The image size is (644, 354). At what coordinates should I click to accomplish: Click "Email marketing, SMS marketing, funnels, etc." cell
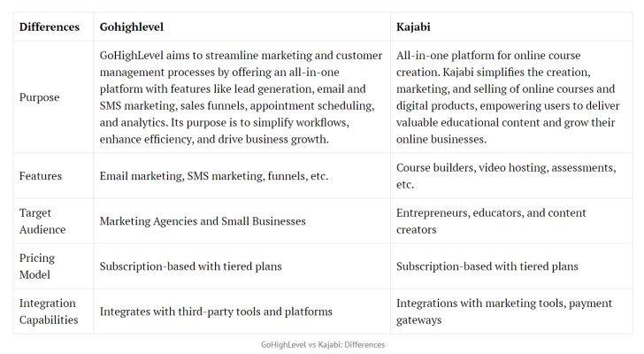coord(213,176)
